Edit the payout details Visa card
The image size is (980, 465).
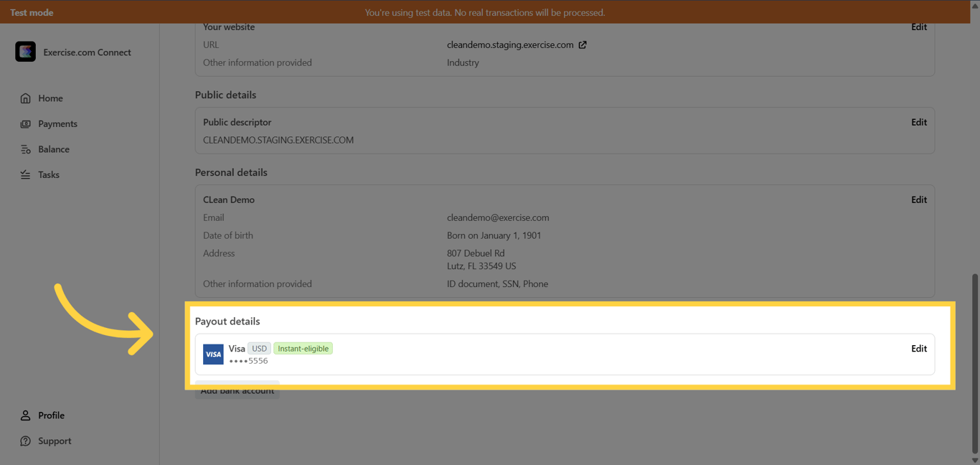[919, 348]
